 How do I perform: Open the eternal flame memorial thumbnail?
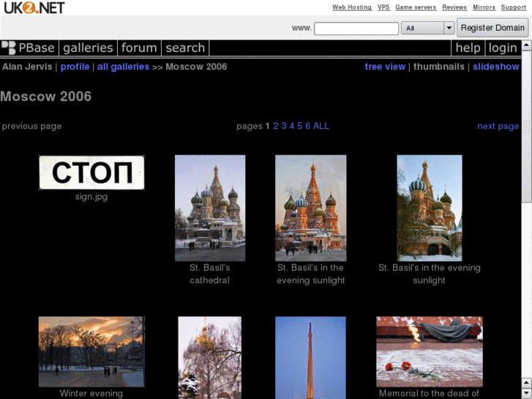click(x=430, y=352)
